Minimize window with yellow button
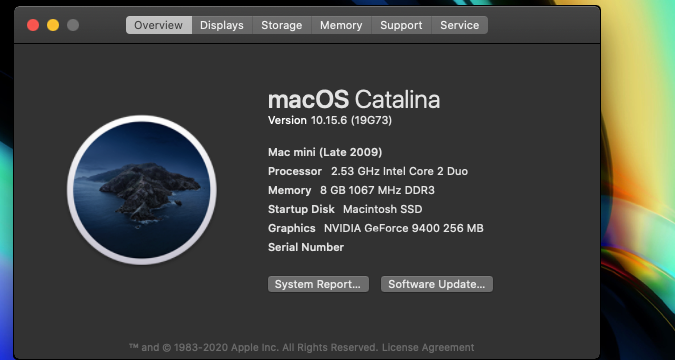675x360 pixels. point(53,25)
